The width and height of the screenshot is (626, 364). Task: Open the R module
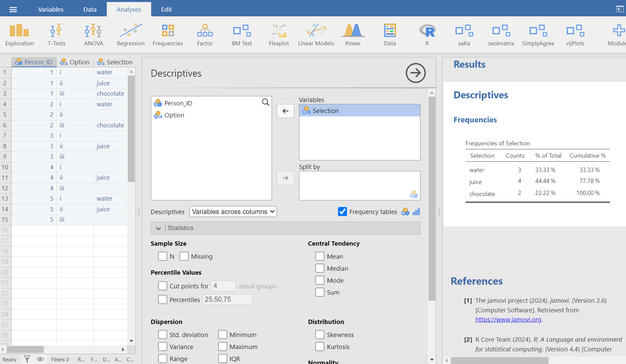pyautogui.click(x=427, y=35)
